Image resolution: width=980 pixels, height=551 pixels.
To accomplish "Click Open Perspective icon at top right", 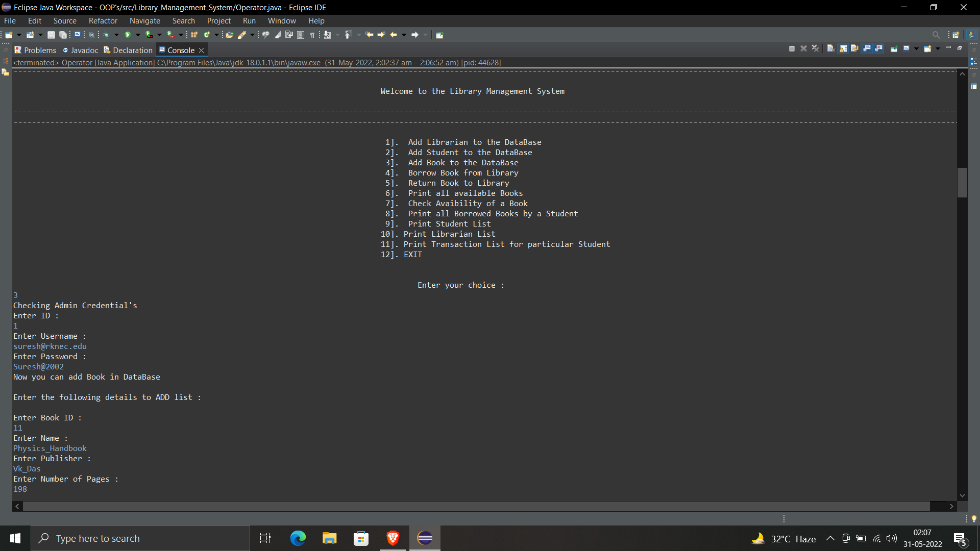I will [955, 35].
